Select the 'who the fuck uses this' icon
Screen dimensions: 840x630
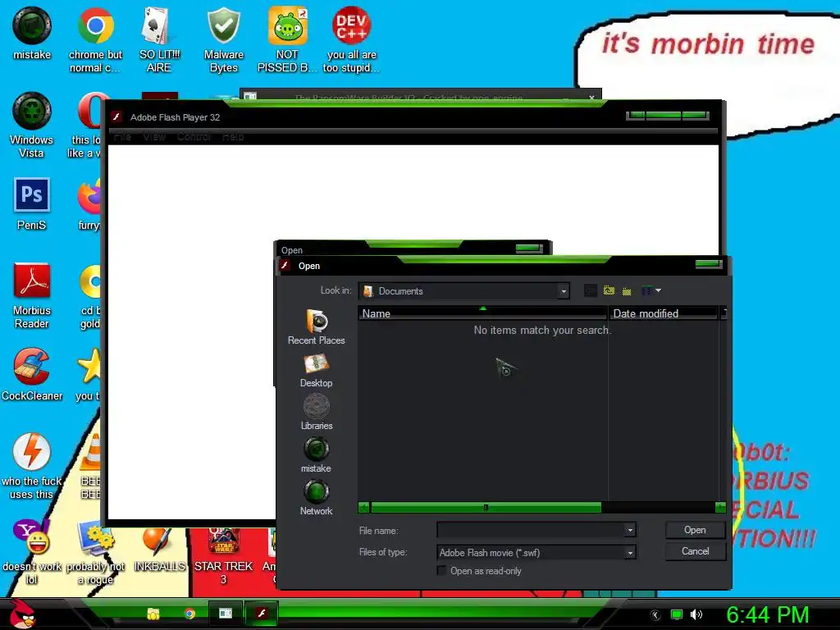[x=32, y=467]
